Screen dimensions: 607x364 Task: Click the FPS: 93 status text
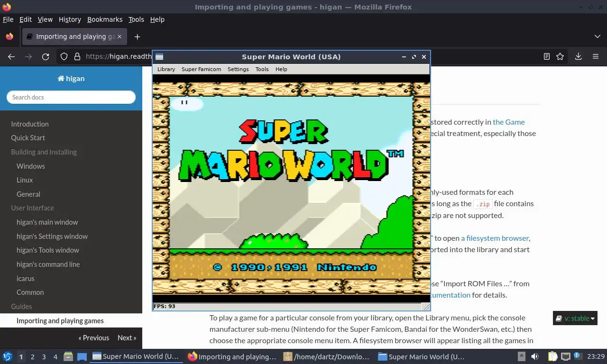coord(164,306)
